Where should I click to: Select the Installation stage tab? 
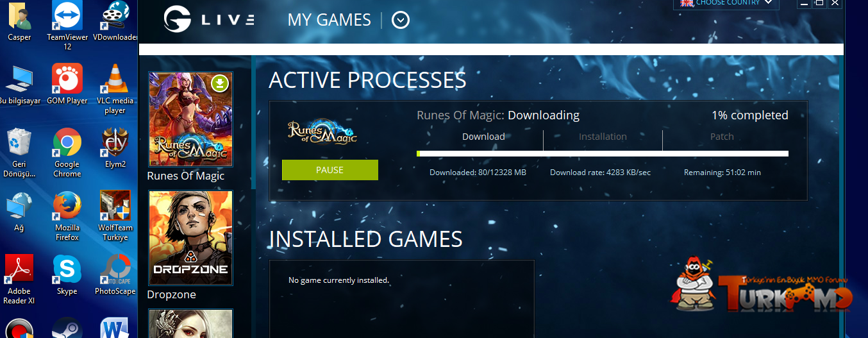tap(603, 137)
